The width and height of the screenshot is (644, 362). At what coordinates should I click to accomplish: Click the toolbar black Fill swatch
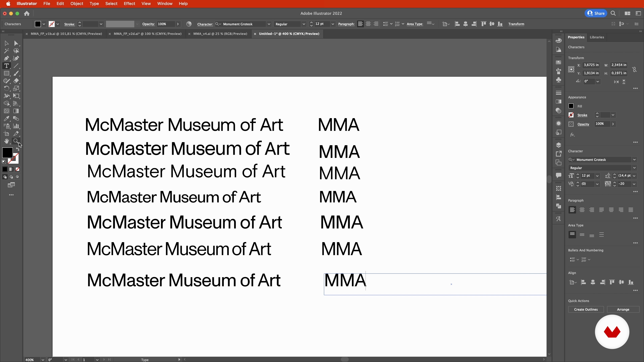click(x=7, y=153)
